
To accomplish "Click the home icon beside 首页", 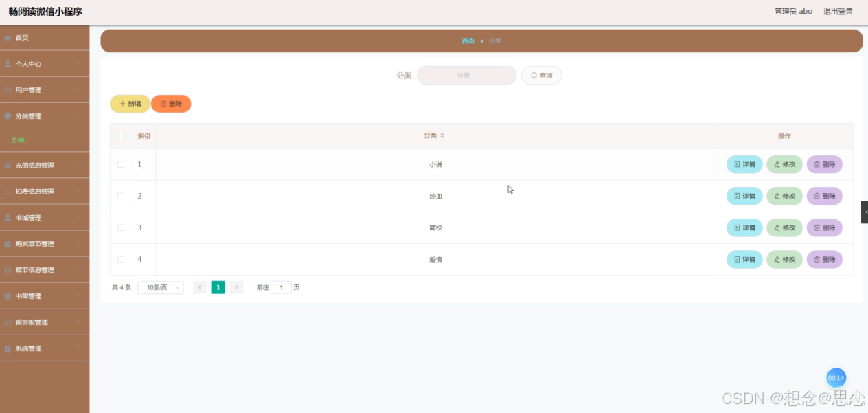I will 8,38.
